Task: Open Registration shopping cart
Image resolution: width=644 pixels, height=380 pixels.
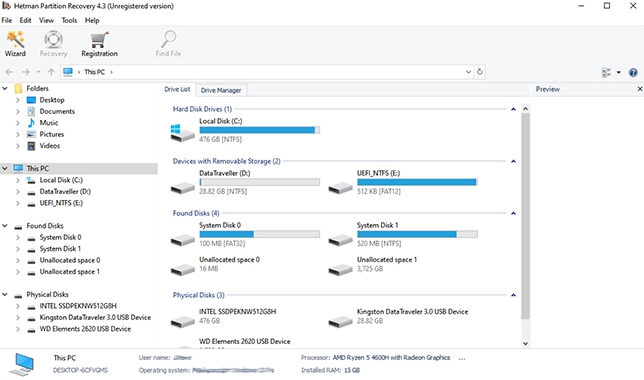Action: pyautogui.click(x=99, y=44)
